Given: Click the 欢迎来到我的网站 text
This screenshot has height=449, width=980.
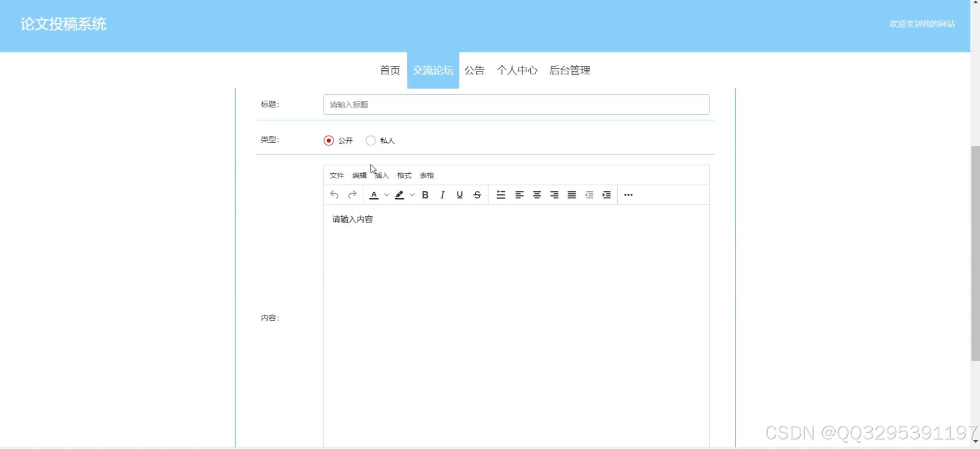Looking at the screenshot, I should pos(922,24).
